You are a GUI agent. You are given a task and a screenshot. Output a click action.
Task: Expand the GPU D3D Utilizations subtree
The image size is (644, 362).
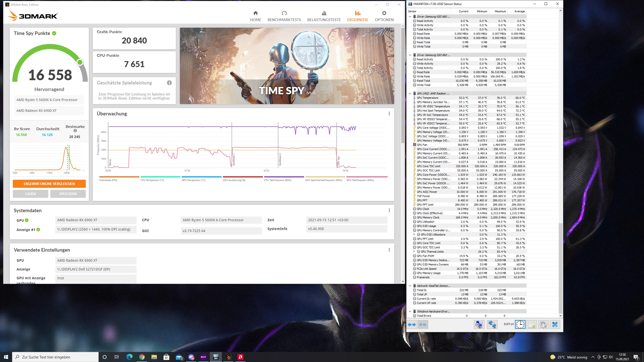[x=414, y=235]
